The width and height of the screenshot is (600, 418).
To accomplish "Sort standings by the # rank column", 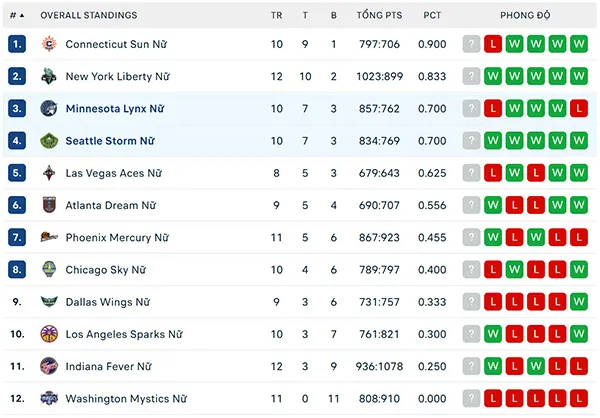I will (x=17, y=15).
